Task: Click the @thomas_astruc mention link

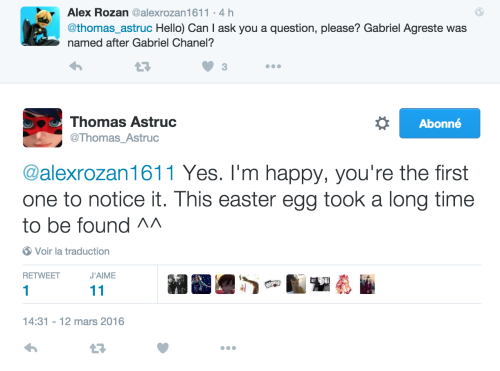Action: (110, 28)
